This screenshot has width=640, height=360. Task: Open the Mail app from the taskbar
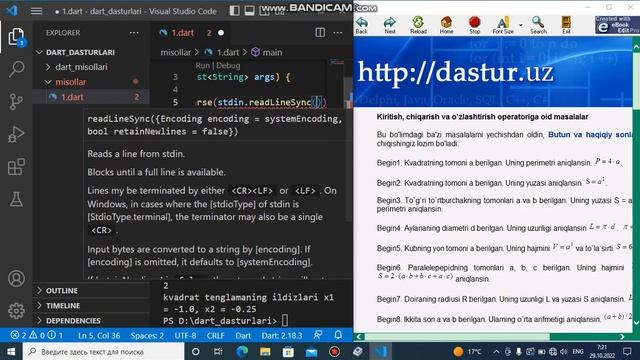pos(311,351)
